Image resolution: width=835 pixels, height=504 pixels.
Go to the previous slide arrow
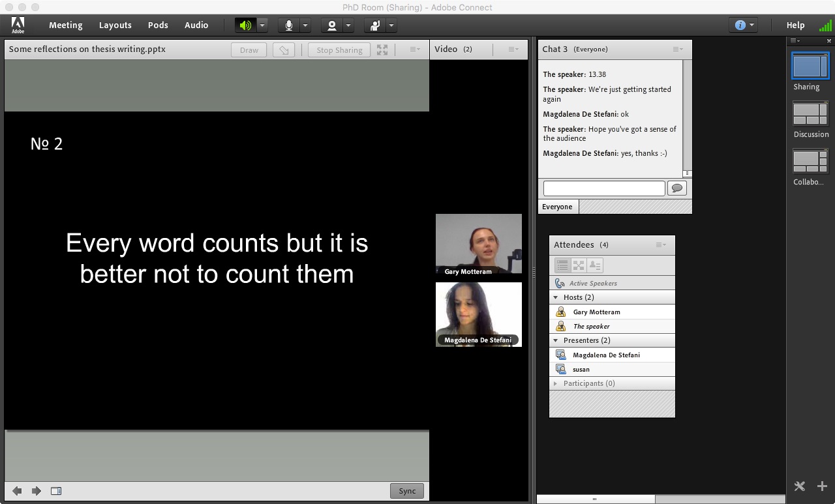pos(17,491)
